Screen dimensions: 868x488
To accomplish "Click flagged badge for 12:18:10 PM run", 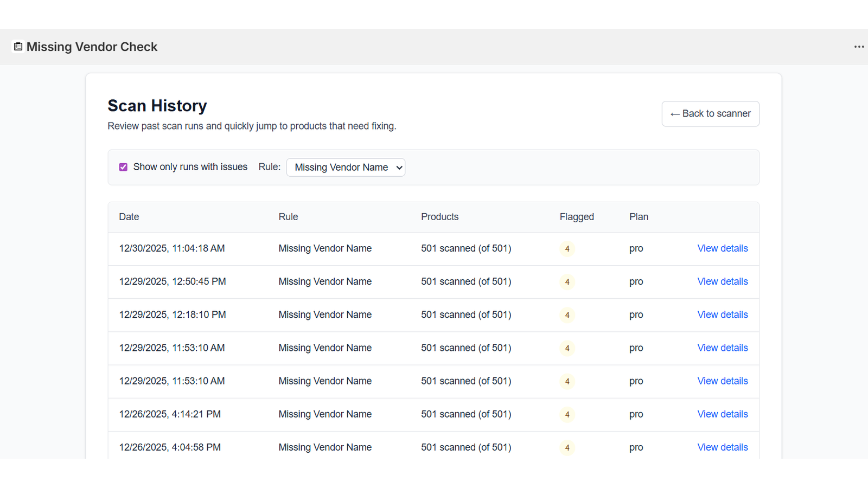I will [567, 315].
